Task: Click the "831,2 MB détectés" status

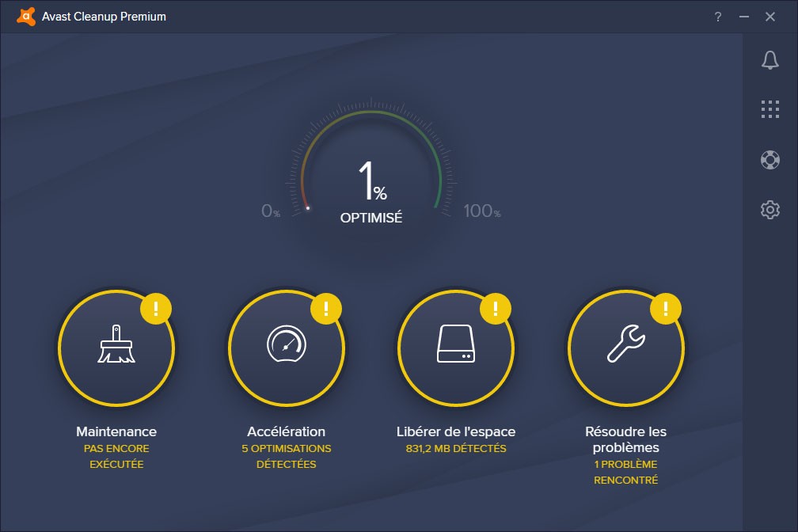Action: click(x=455, y=449)
